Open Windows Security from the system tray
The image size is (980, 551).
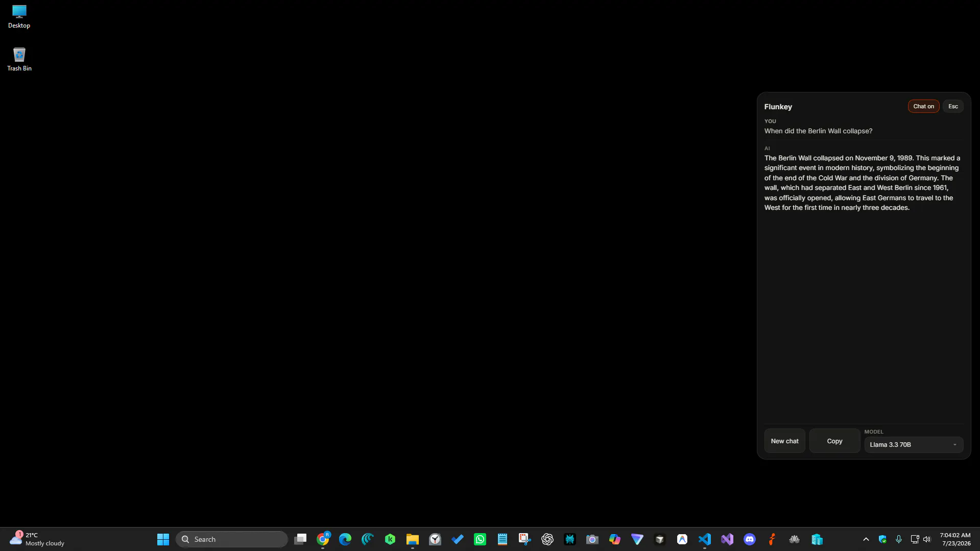(882, 539)
